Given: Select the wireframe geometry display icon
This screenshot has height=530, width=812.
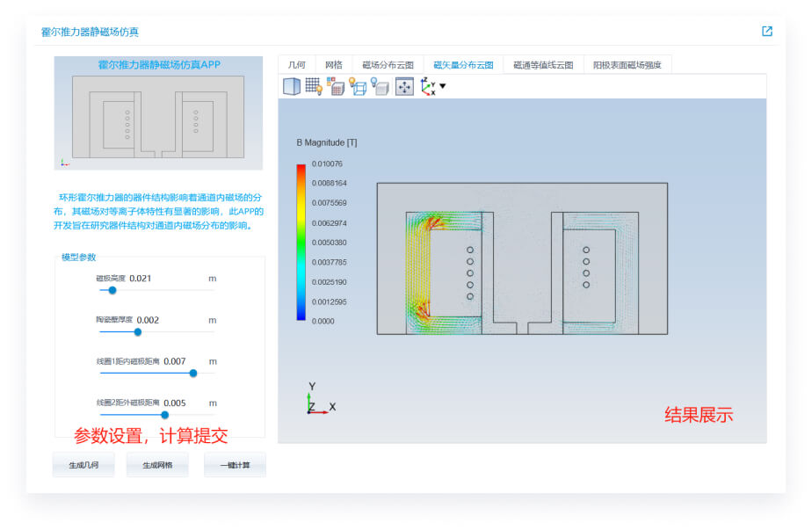Looking at the screenshot, I should 360,87.
